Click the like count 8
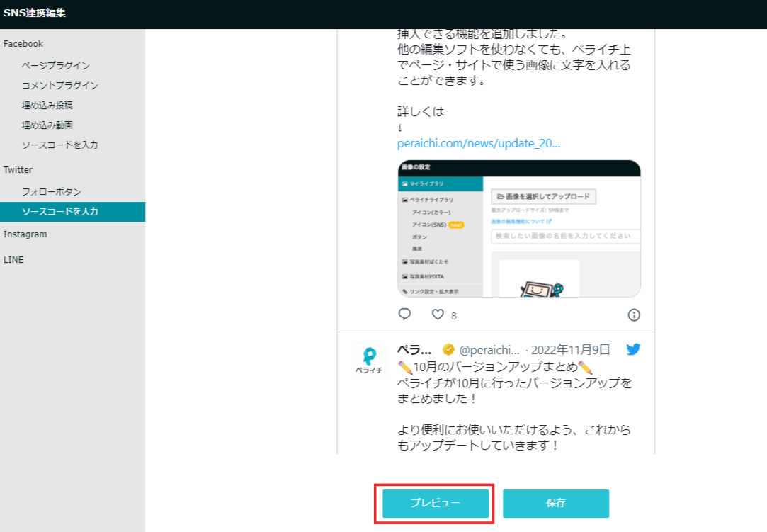 coord(454,316)
